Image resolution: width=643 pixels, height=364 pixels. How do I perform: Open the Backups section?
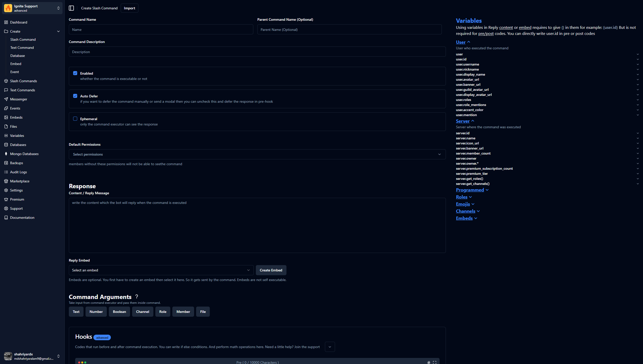17,163
